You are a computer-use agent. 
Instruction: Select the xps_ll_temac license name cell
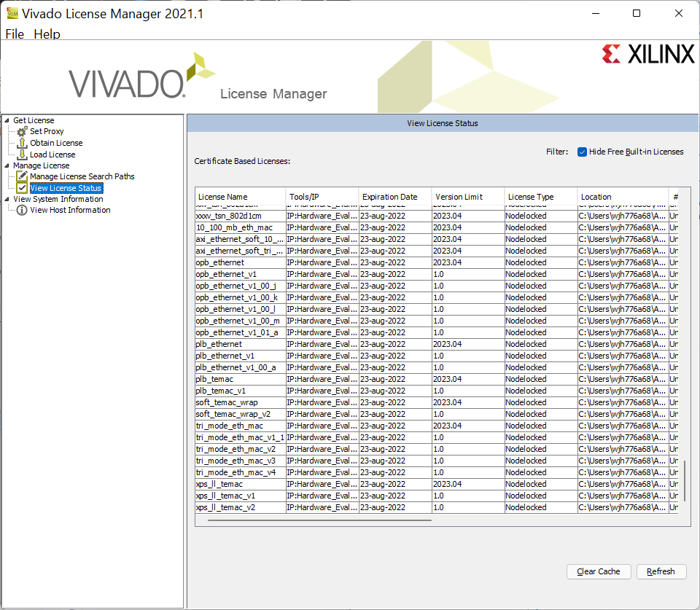point(241,484)
